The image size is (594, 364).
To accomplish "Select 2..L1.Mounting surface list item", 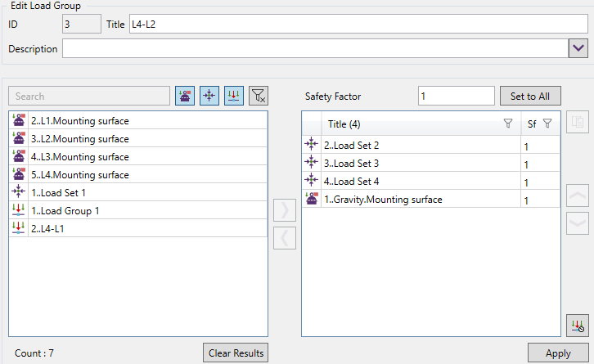I will [x=79, y=120].
